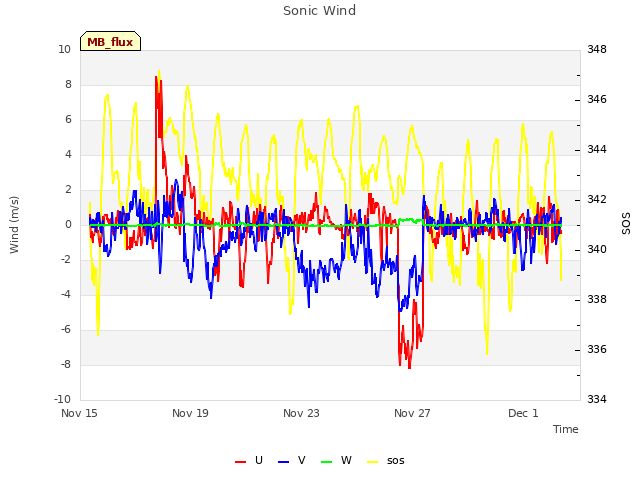Click the Sonic Wind chart title
Screen dimensions: 640x480
pyautogui.click(x=320, y=11)
